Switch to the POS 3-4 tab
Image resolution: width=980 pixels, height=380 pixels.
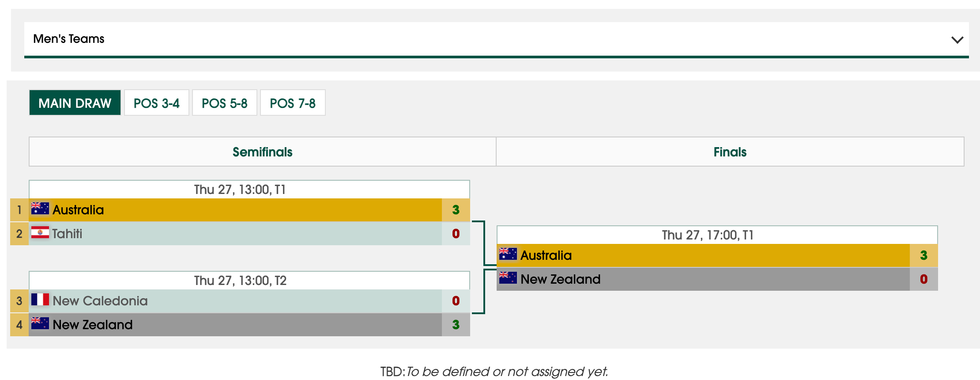click(157, 103)
